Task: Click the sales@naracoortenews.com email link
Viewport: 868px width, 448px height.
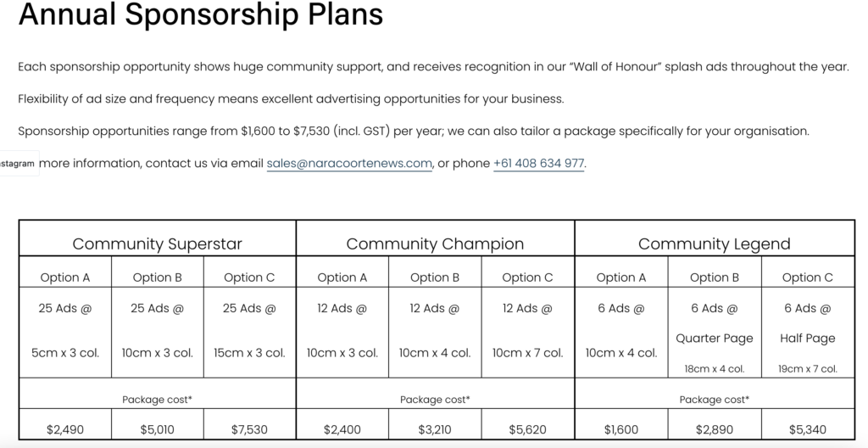Action: 349,164
